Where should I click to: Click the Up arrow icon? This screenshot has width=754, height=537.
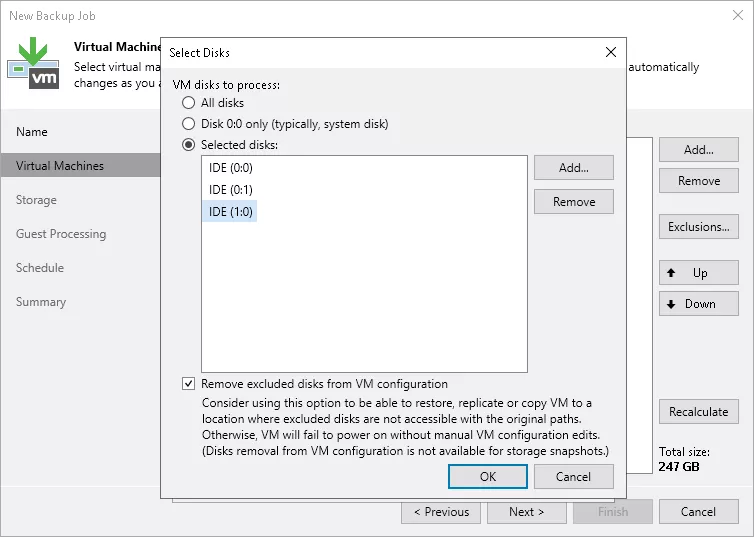pos(671,273)
